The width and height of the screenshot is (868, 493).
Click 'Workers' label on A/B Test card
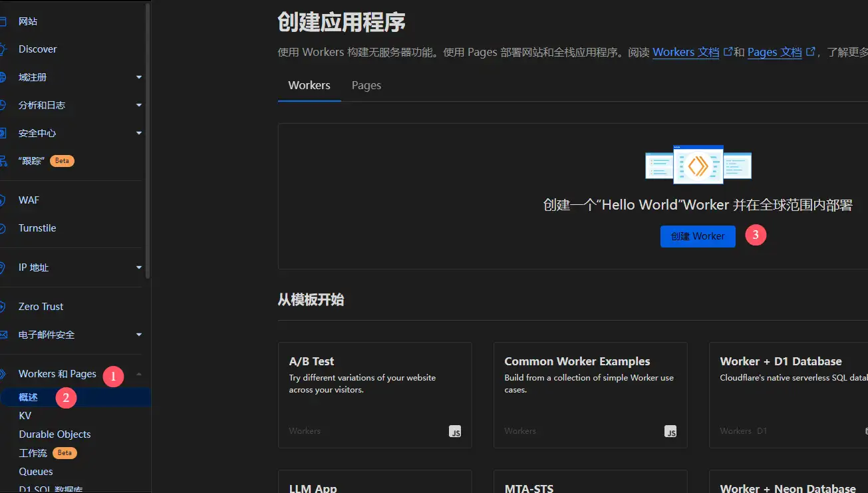click(x=305, y=431)
